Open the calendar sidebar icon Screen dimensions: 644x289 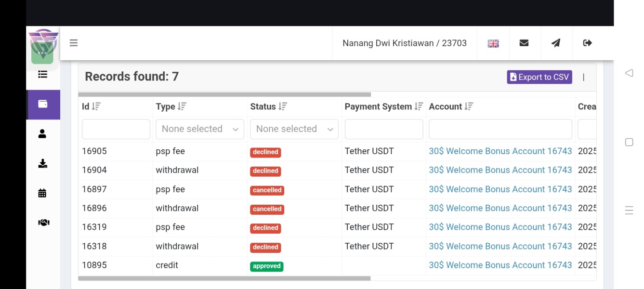pos(42,193)
